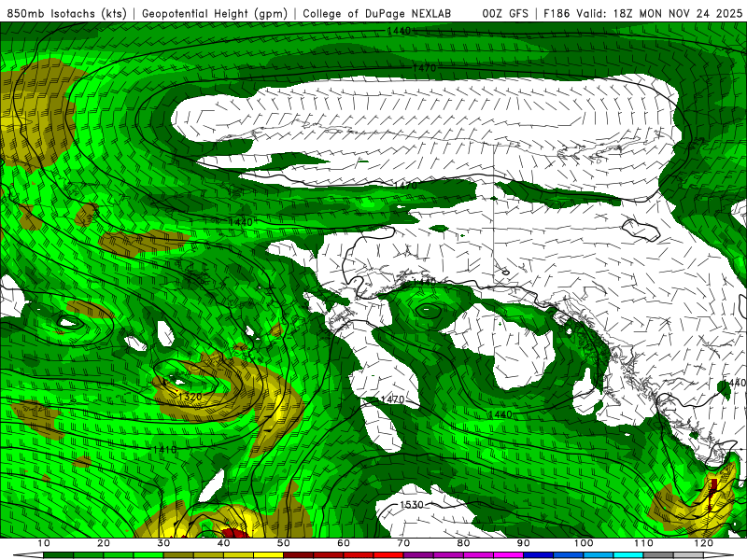This screenshot has width=747, height=560.
Task: Click the legend value '80'
Action: (463, 543)
